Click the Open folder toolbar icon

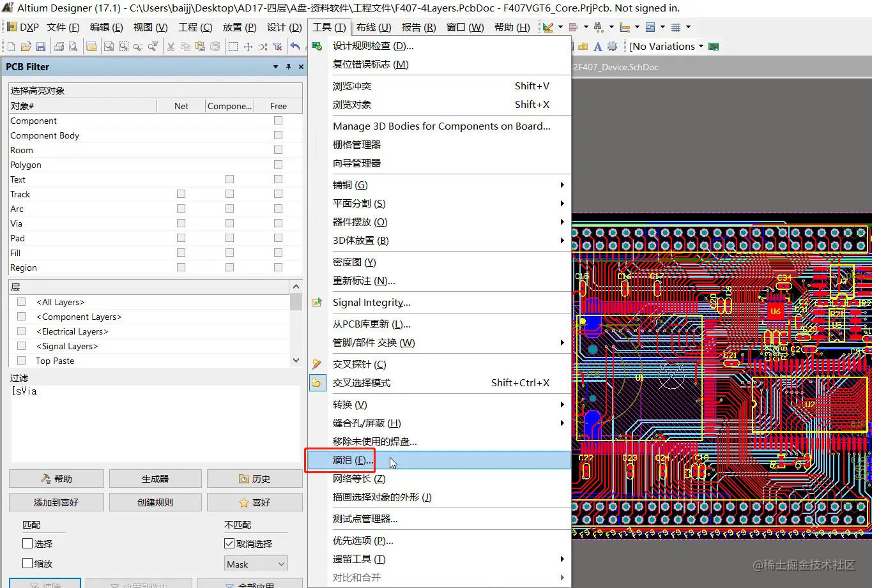tap(26, 47)
